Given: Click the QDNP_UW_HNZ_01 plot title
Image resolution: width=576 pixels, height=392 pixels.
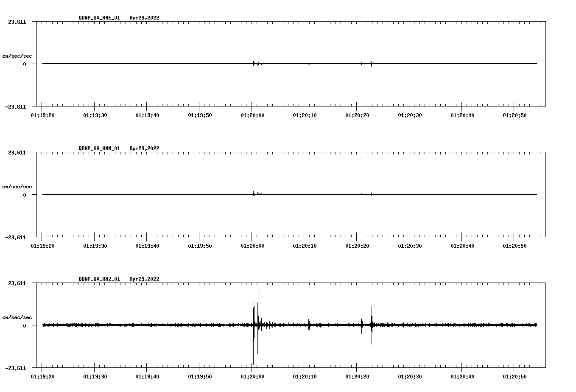Looking at the screenshot, I should pyautogui.click(x=99, y=279).
